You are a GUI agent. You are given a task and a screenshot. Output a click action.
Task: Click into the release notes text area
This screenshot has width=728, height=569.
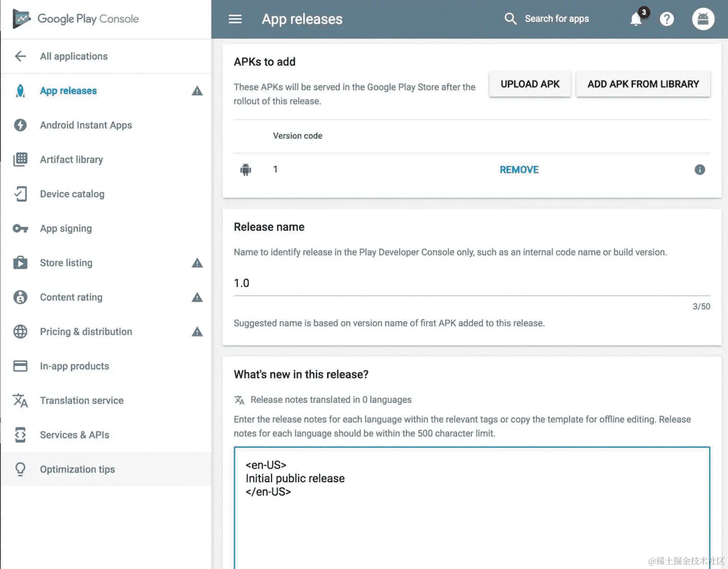(x=472, y=508)
